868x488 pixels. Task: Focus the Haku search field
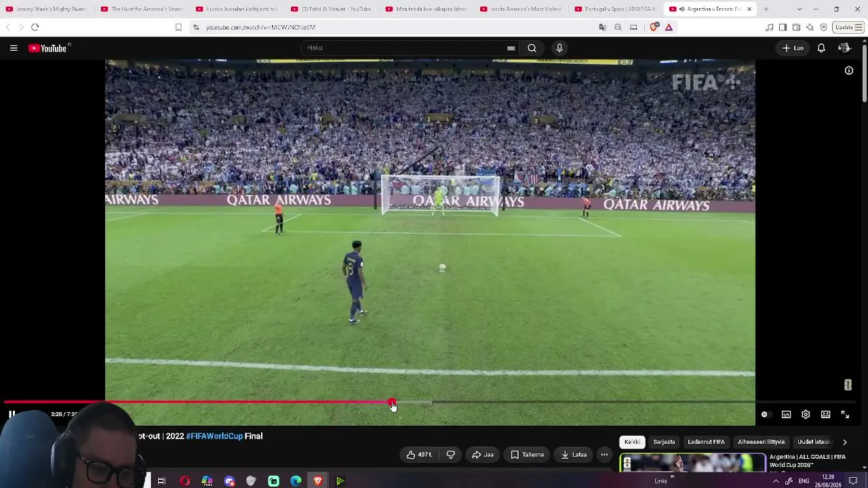406,48
